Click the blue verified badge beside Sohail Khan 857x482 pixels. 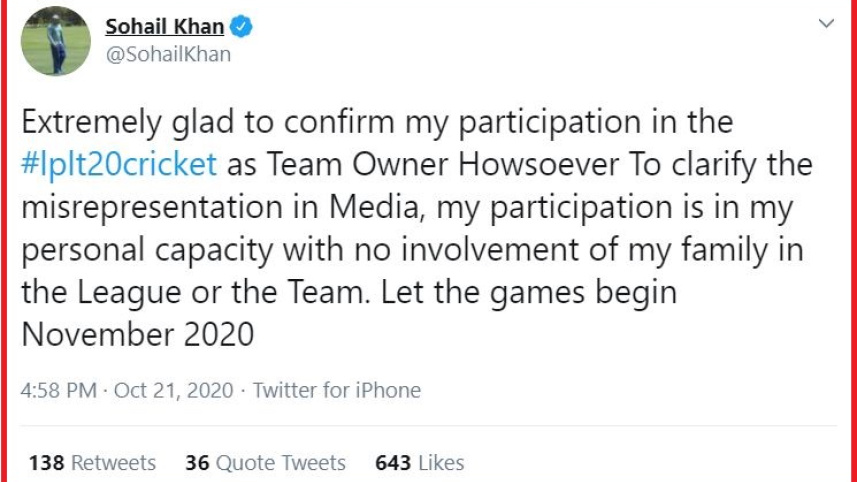243,27
